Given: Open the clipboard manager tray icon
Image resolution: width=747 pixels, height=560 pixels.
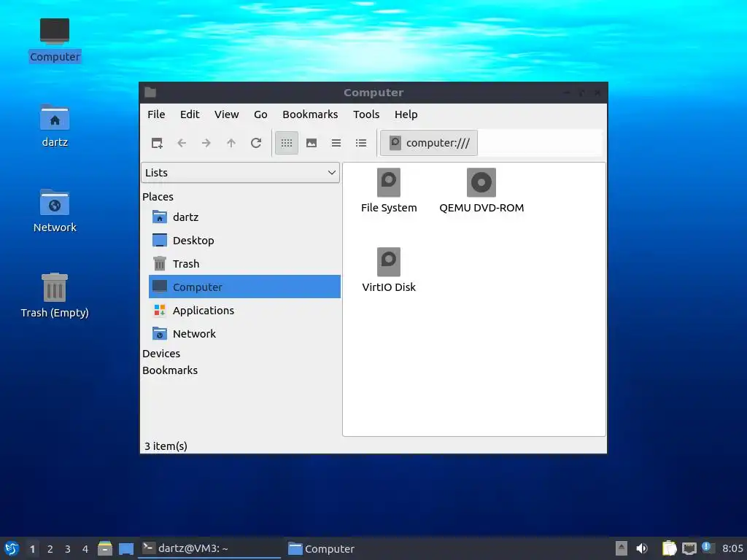Looking at the screenshot, I should [x=670, y=548].
